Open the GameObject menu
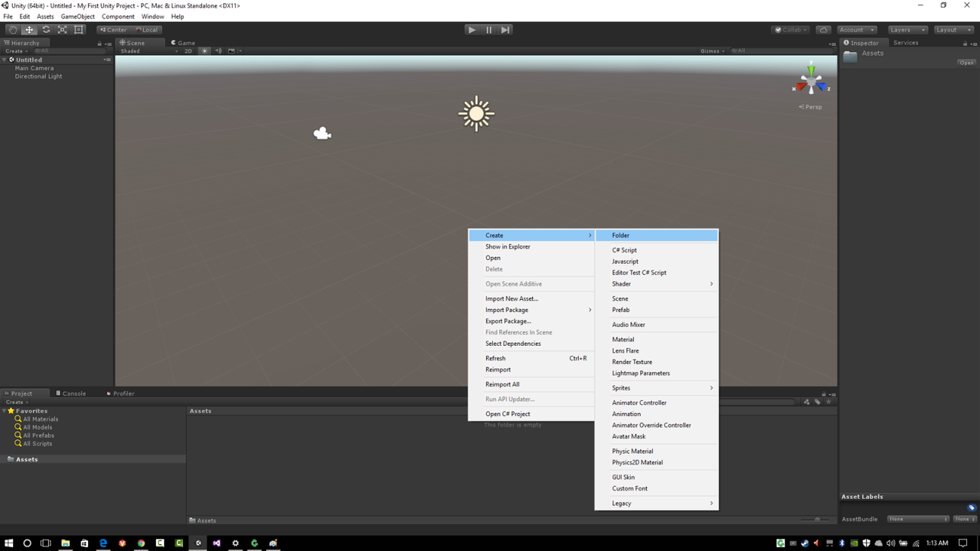The image size is (980, 551). click(x=77, y=16)
